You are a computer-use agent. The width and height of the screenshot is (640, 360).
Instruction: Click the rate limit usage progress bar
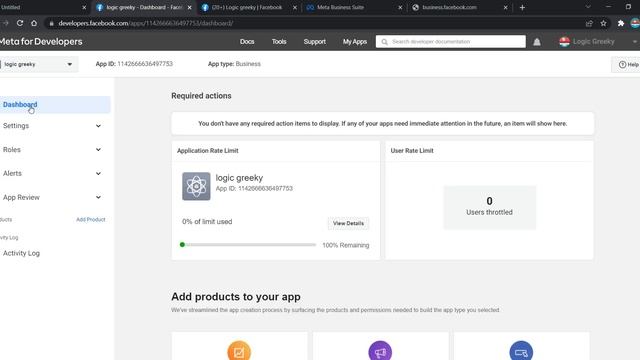click(x=248, y=245)
